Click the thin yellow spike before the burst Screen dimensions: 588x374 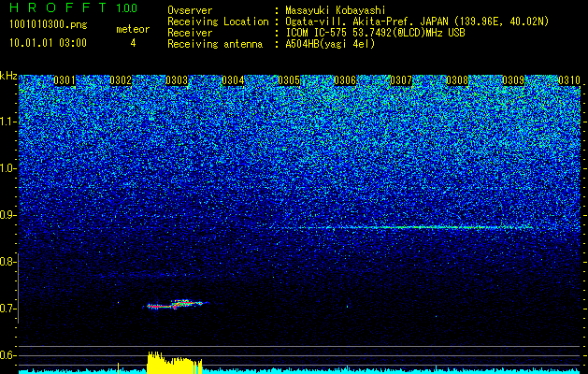click(118, 368)
